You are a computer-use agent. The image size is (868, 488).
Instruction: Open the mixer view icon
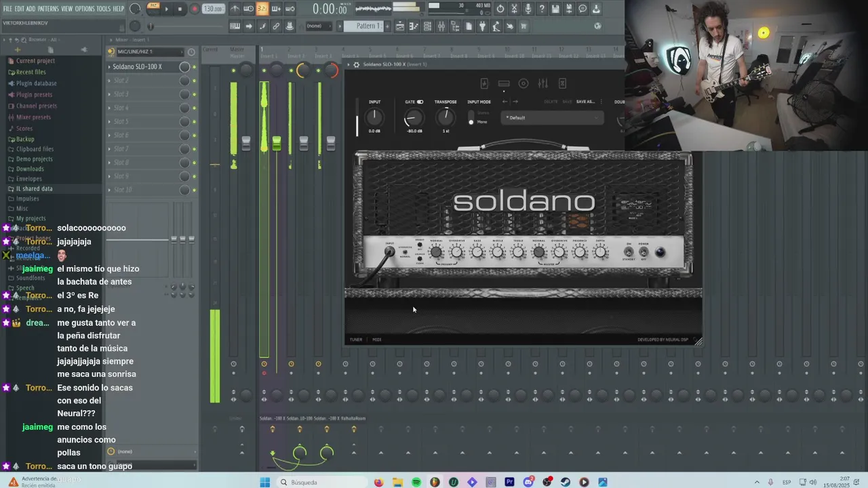pyautogui.click(x=441, y=26)
